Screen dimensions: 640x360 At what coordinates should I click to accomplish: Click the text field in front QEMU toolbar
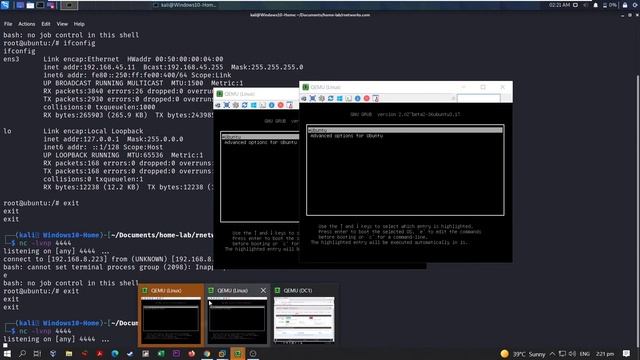(x=478, y=98)
